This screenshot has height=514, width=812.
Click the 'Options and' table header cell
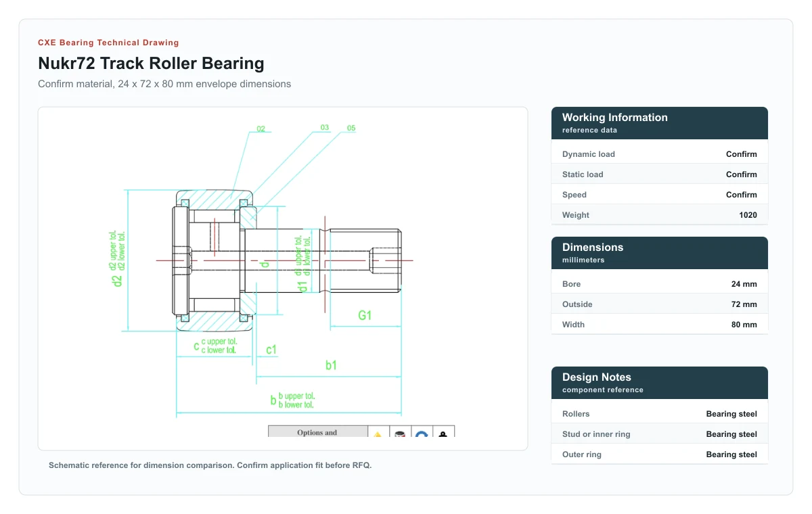click(317, 431)
